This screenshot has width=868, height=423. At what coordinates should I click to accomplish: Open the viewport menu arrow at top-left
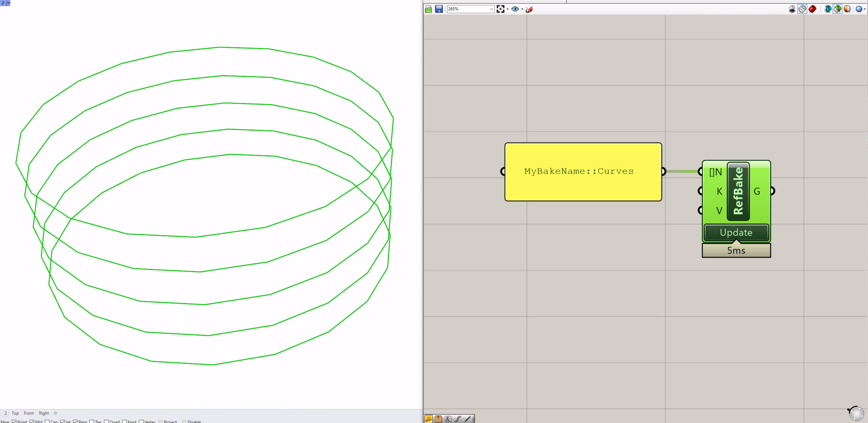coord(8,3)
